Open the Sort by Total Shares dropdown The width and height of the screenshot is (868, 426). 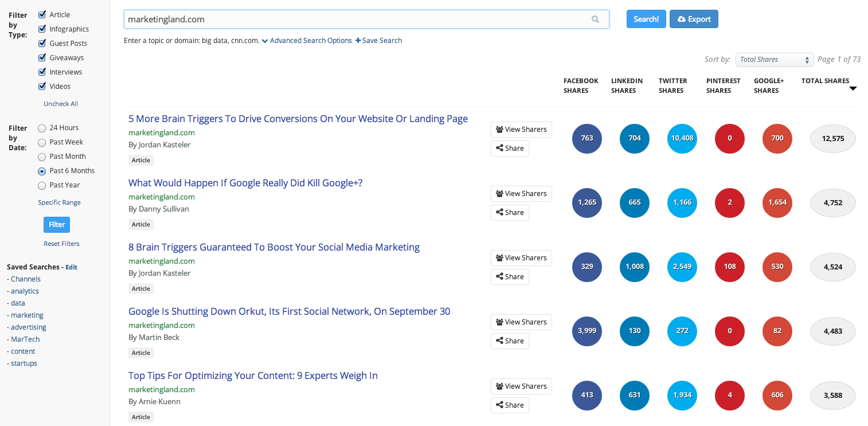(x=775, y=60)
